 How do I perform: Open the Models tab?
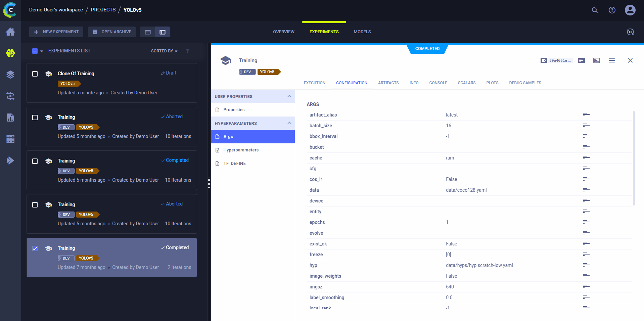[362, 32]
